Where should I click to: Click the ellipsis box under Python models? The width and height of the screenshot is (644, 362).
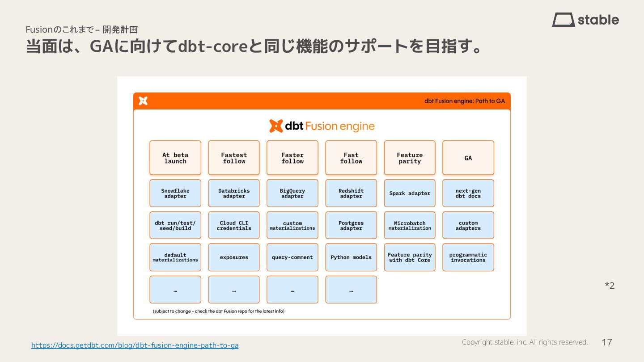(x=351, y=290)
